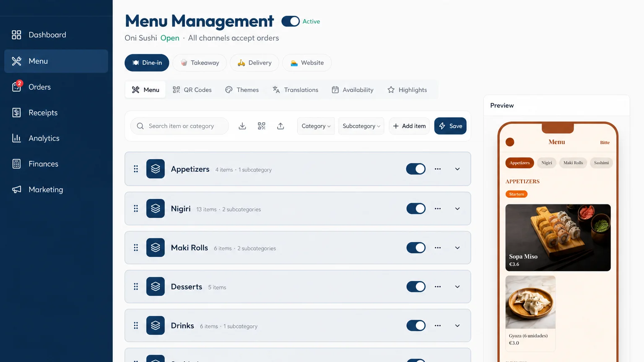Expand the Nigiri category

[x=457, y=209]
